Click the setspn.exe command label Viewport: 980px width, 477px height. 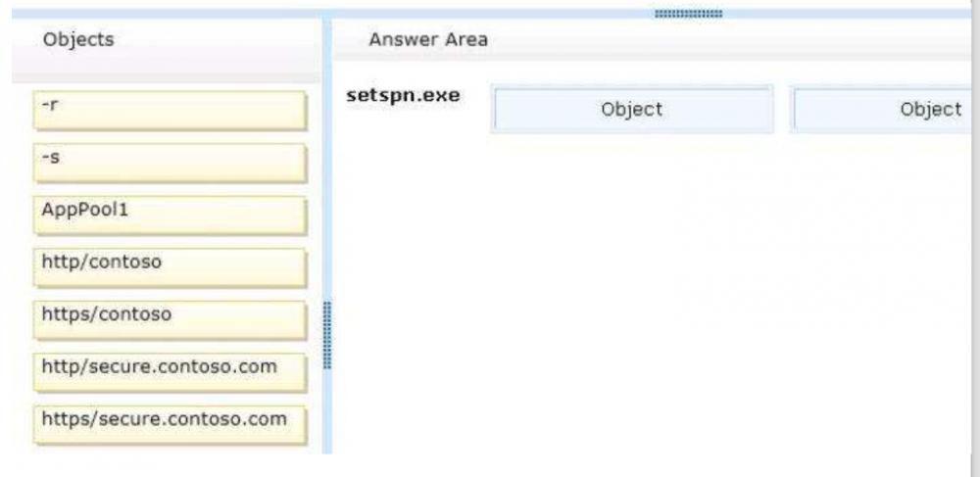403,96
